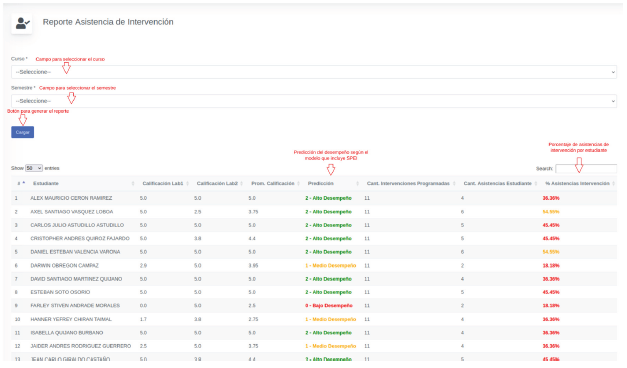
Task: Click attendance percentage for Alex Ceron
Action: pyautogui.click(x=551, y=198)
